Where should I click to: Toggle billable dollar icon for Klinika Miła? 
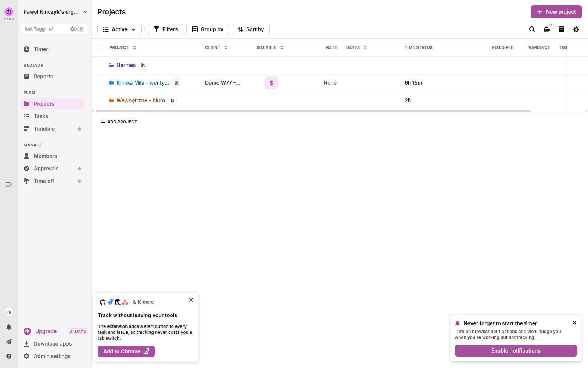(x=272, y=83)
